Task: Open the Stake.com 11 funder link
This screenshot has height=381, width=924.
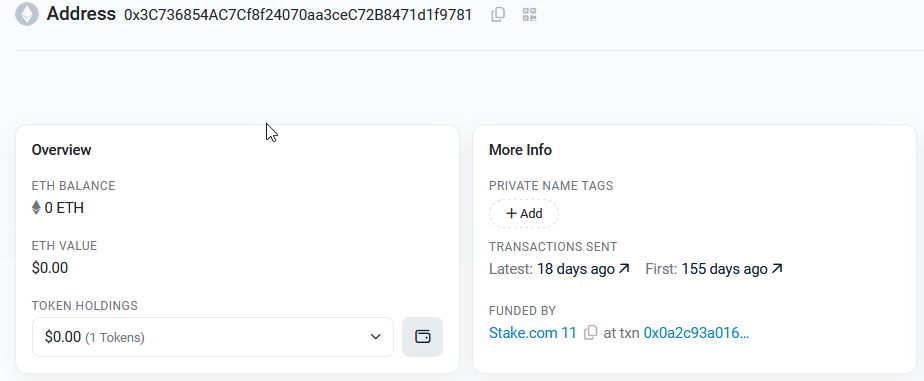Action: 533,333
